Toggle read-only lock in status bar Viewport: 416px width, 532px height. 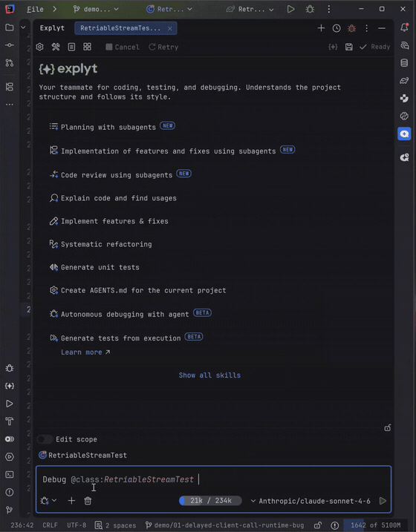tap(317, 525)
